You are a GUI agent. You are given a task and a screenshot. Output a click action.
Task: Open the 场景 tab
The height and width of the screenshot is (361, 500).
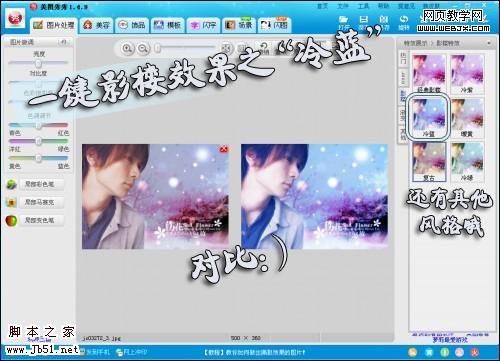click(x=239, y=25)
